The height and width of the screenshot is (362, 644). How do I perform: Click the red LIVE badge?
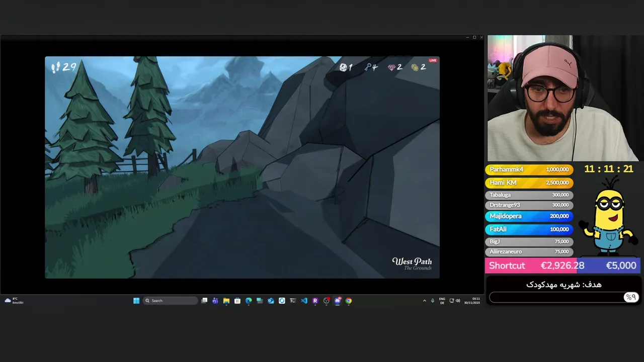(433, 60)
